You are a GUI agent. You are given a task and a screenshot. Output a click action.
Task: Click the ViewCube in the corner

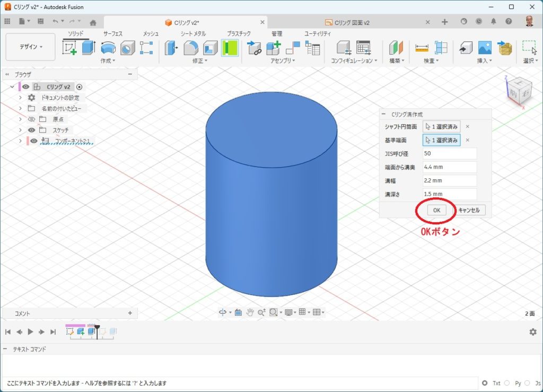tap(514, 90)
